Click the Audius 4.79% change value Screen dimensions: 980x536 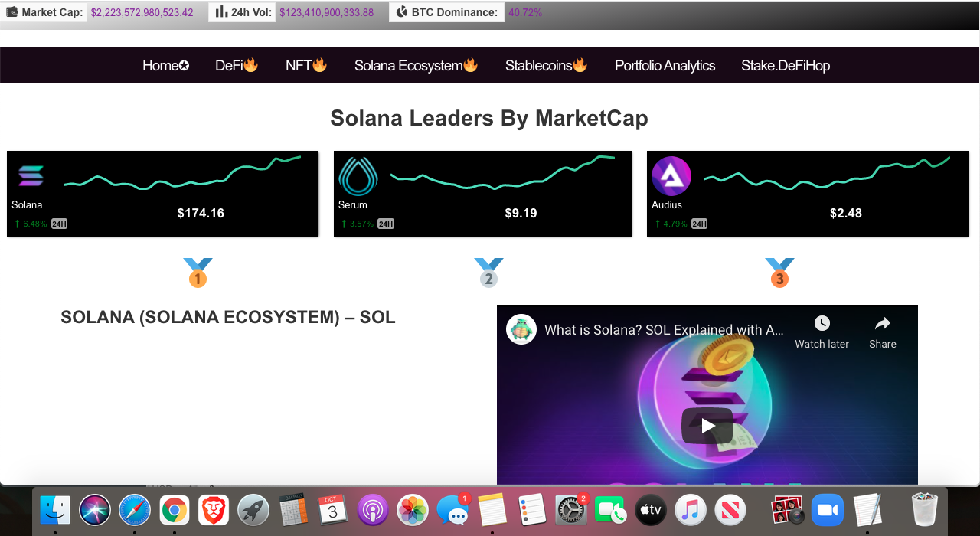[x=675, y=224]
